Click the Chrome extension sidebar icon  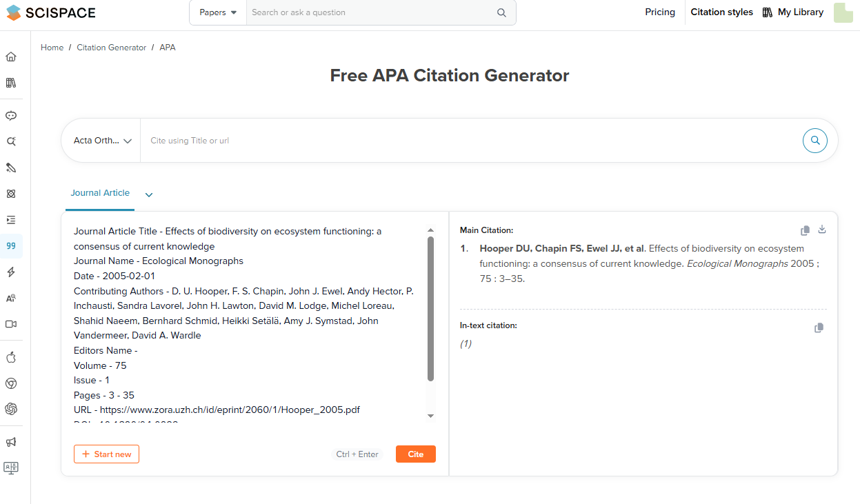tap(11, 383)
